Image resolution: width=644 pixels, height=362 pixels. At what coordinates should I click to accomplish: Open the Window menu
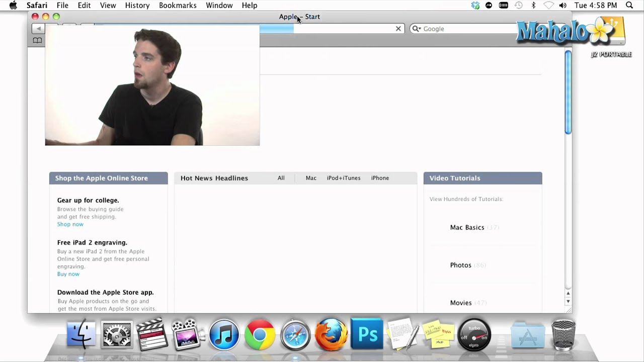tap(219, 5)
